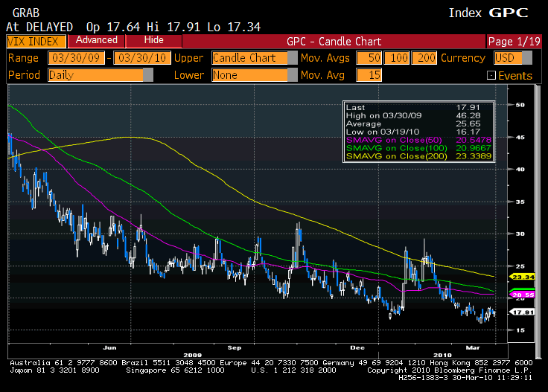
Task: Click the 15 level on price axis
Action: tap(520, 330)
